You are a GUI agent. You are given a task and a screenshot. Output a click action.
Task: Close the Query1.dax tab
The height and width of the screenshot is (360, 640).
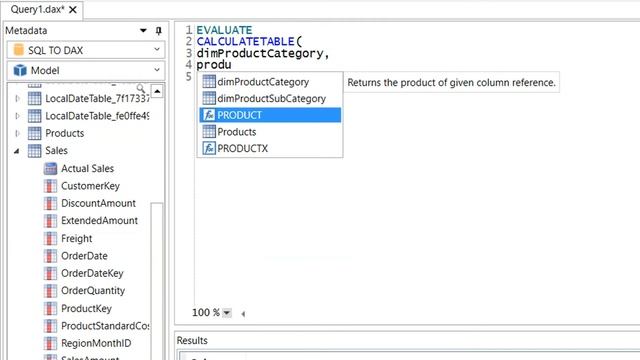[73, 10]
